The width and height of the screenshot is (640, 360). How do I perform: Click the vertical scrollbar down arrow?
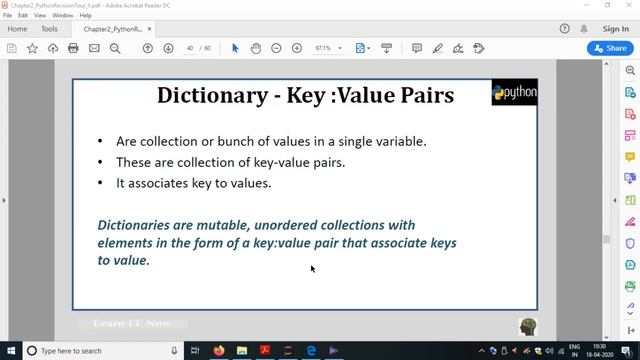606,337
